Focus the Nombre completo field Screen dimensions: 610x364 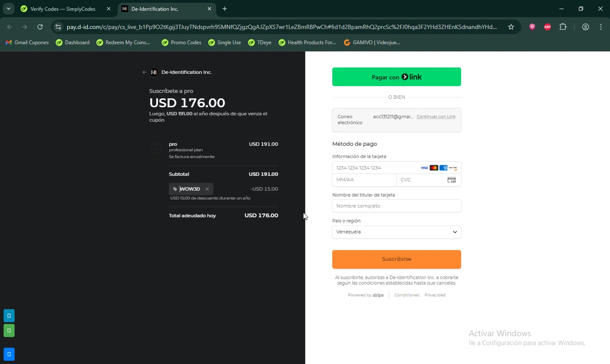(x=396, y=206)
